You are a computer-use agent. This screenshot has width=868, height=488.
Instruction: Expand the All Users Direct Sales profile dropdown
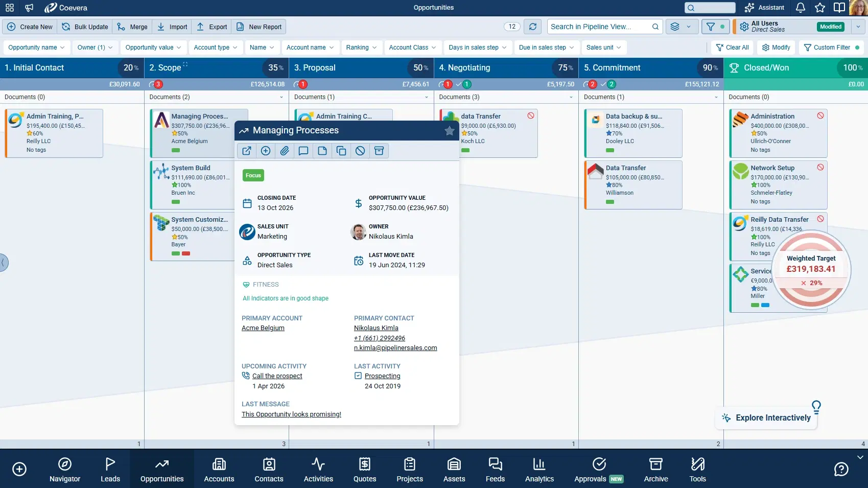tap(857, 26)
